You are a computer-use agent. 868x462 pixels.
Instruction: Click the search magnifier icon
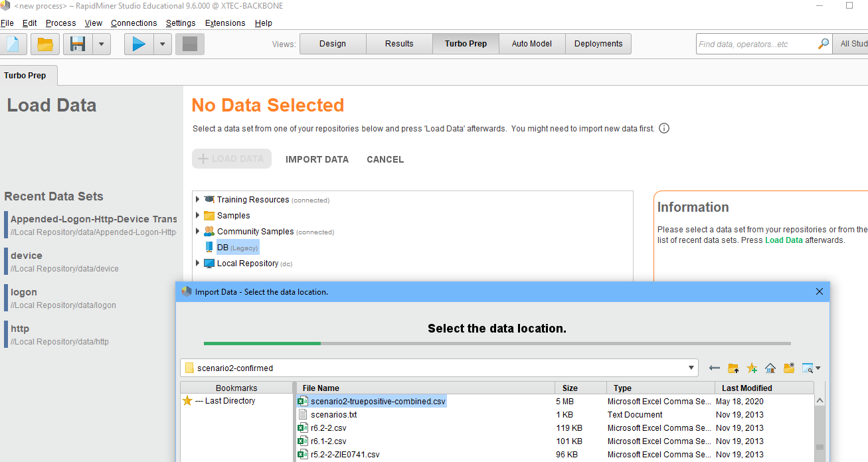coord(824,44)
